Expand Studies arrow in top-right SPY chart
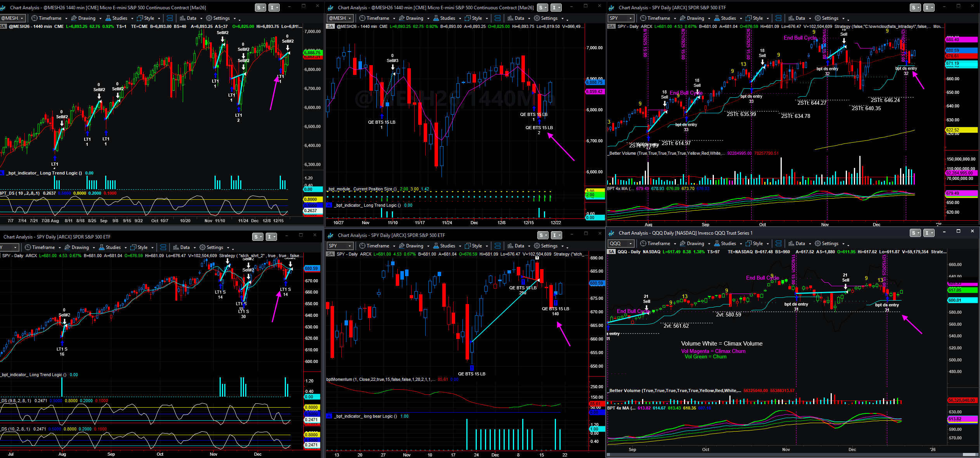Image resolution: width=980 pixels, height=458 pixels. (741, 19)
